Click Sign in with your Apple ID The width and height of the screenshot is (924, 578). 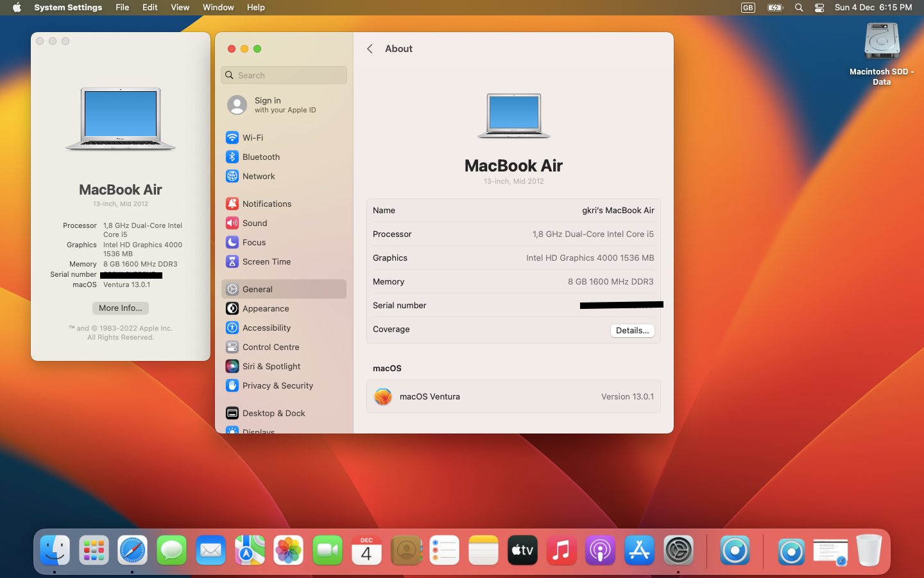(x=284, y=105)
